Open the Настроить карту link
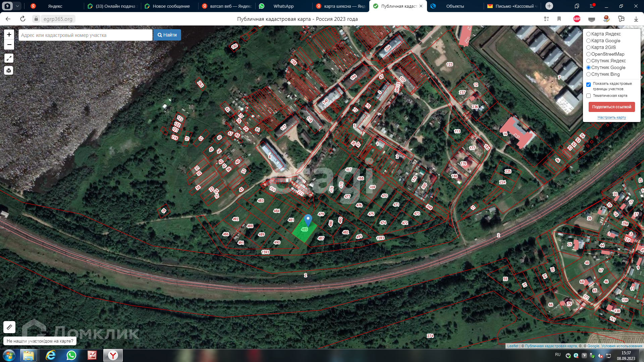 point(611,117)
